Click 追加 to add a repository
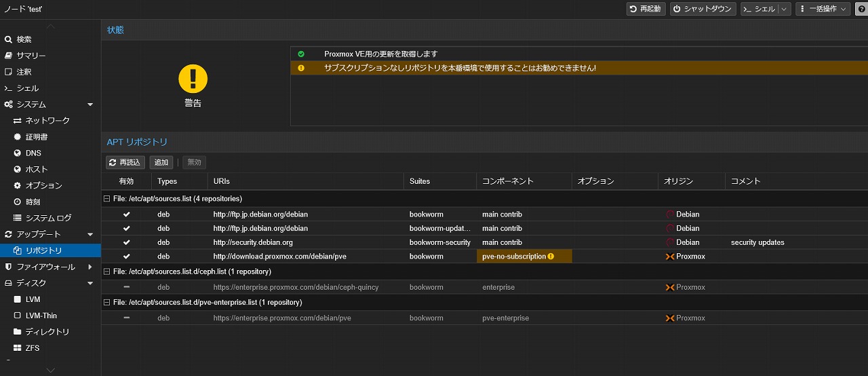Image resolution: width=868 pixels, height=376 pixels. tap(161, 162)
